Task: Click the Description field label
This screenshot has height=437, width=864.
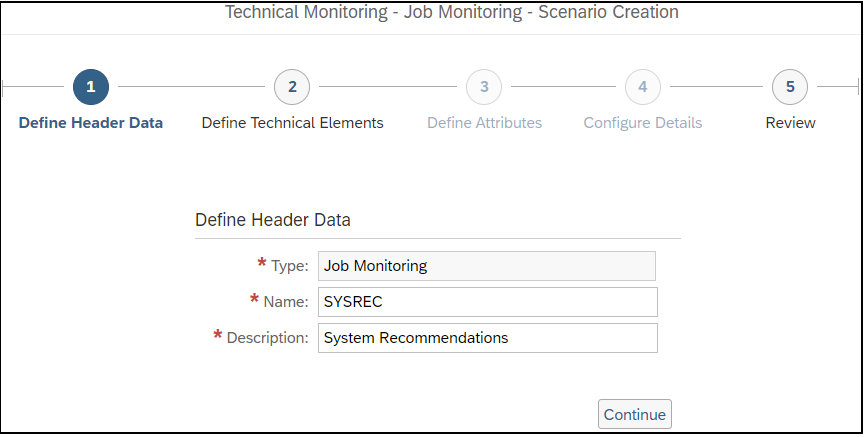Action: pos(268,338)
